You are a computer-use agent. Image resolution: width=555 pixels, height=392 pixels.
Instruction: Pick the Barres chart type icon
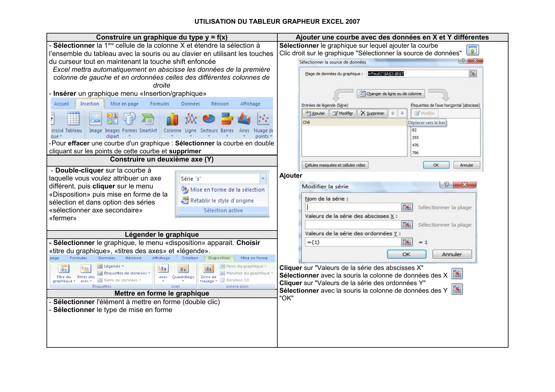(227, 120)
